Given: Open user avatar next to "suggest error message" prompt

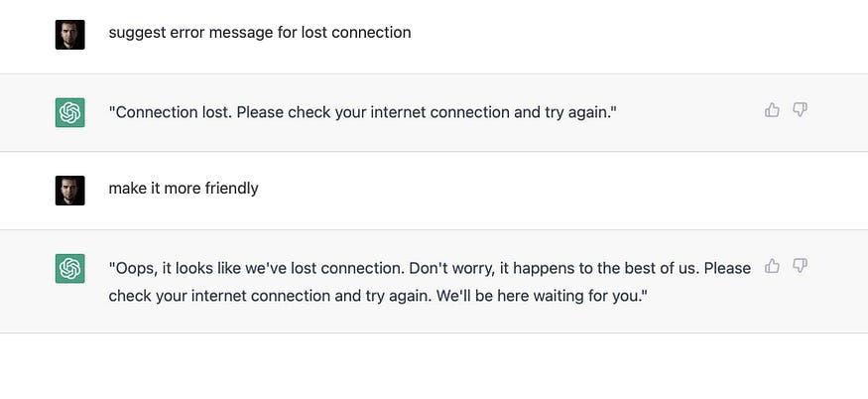Looking at the screenshot, I should coord(69,35).
